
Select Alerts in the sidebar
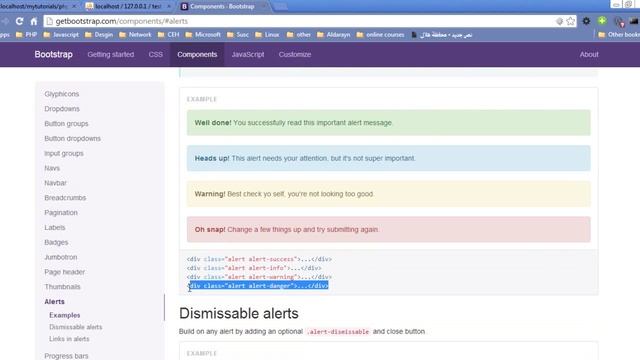[54, 302]
